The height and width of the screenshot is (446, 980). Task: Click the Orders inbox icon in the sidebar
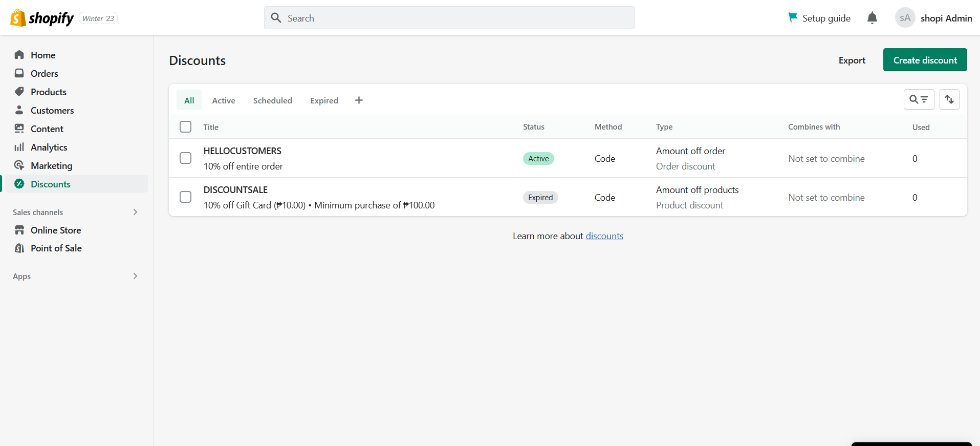click(19, 73)
